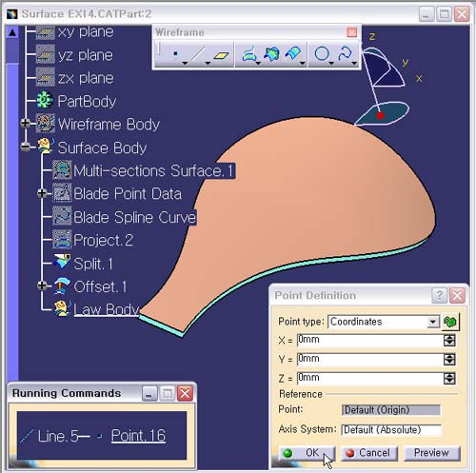The image size is (476, 473).
Task: Select the Circle tool in Wireframe toolbar
Action: click(322, 53)
